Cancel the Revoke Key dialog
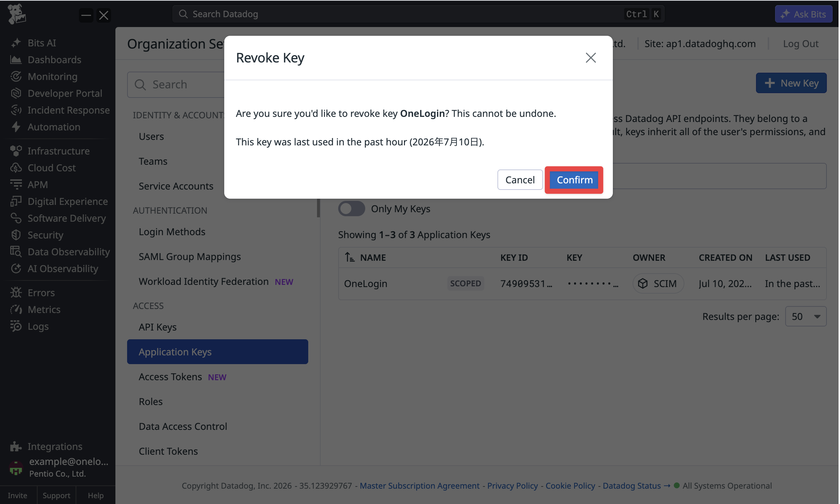Image resolution: width=840 pixels, height=504 pixels. (x=520, y=180)
